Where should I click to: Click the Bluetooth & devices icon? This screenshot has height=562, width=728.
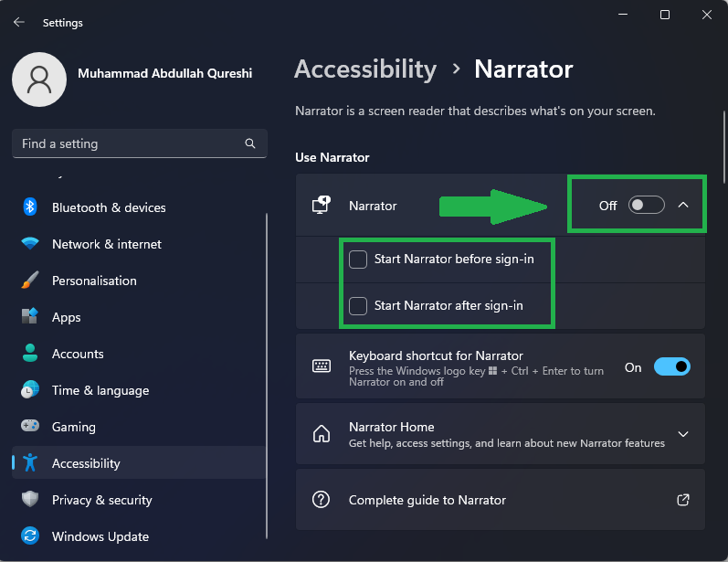30,207
